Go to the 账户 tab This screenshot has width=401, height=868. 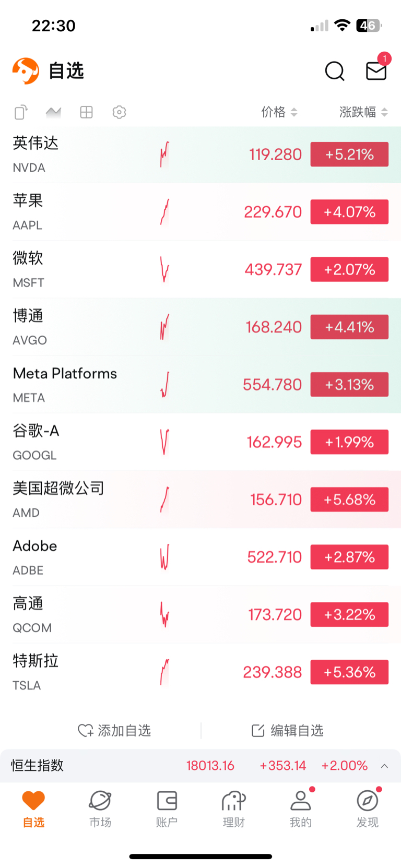(x=167, y=808)
